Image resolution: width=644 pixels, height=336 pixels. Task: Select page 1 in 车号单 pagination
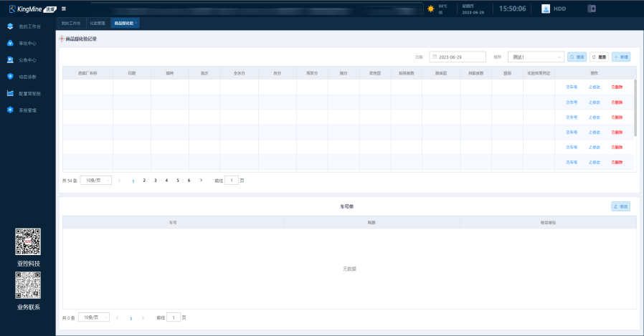tap(131, 318)
